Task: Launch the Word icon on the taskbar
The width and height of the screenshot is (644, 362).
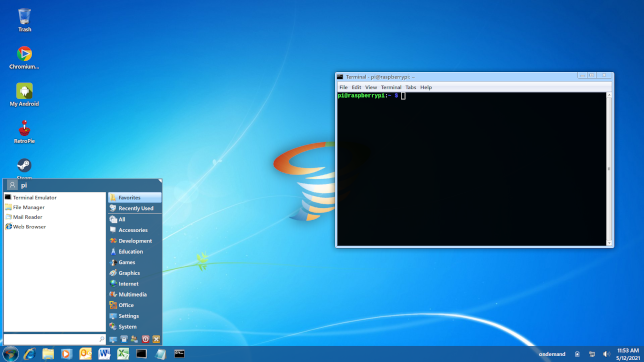Action: 104,354
